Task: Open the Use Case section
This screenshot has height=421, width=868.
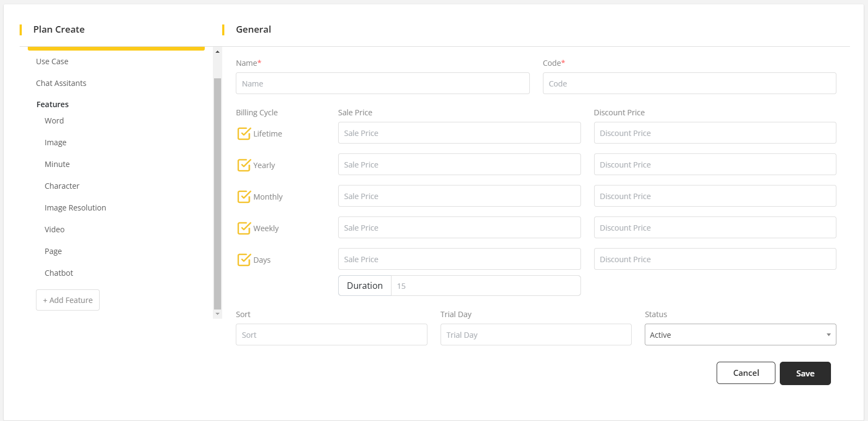Action: tap(52, 61)
